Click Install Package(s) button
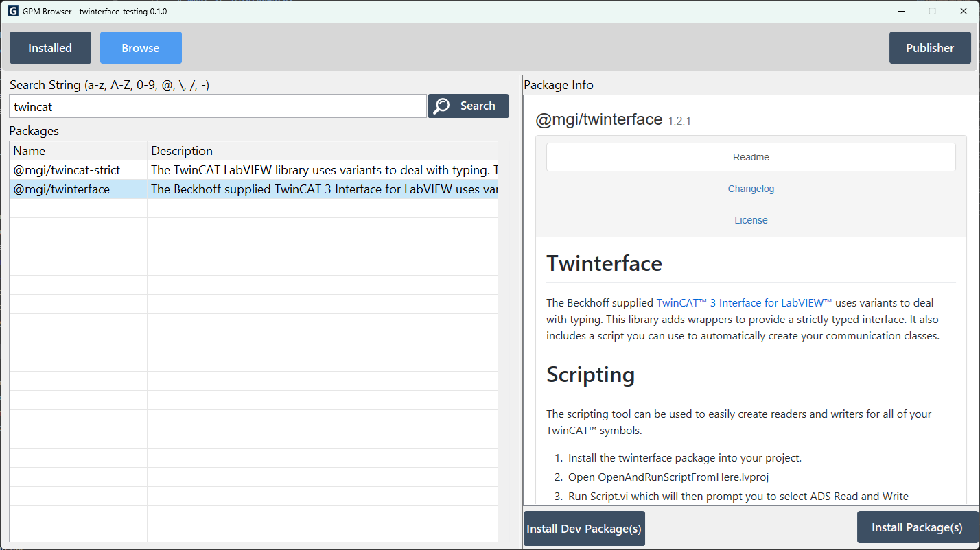 (918, 527)
